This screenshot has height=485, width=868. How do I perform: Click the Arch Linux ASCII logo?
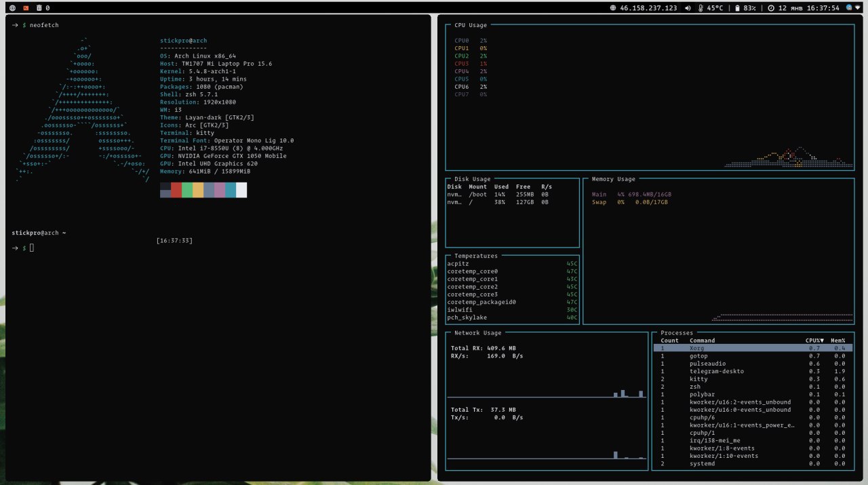click(x=83, y=110)
